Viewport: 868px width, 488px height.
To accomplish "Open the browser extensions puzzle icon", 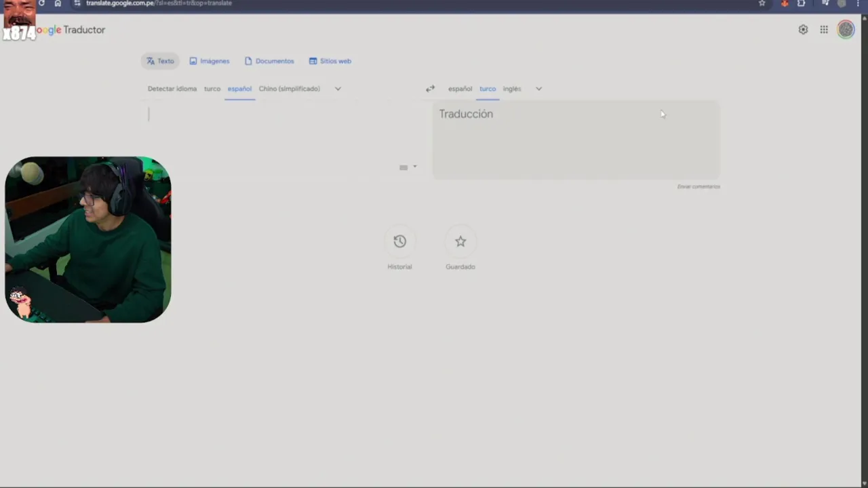I will click(801, 3).
